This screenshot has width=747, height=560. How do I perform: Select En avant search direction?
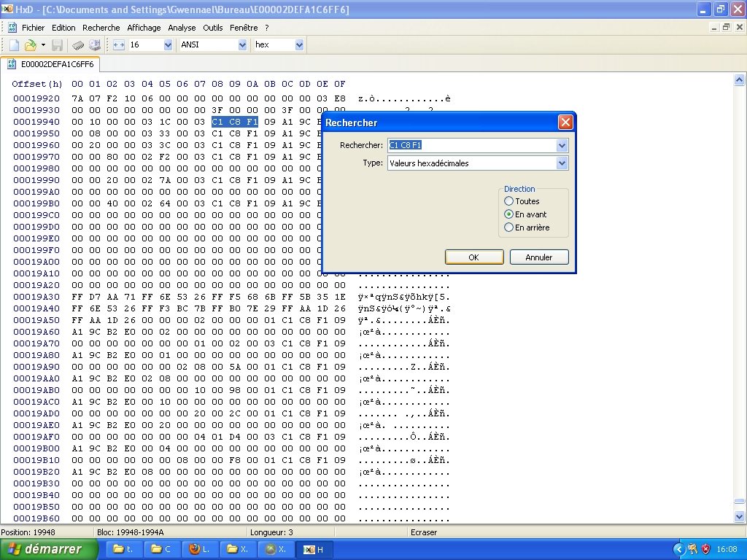click(525, 214)
